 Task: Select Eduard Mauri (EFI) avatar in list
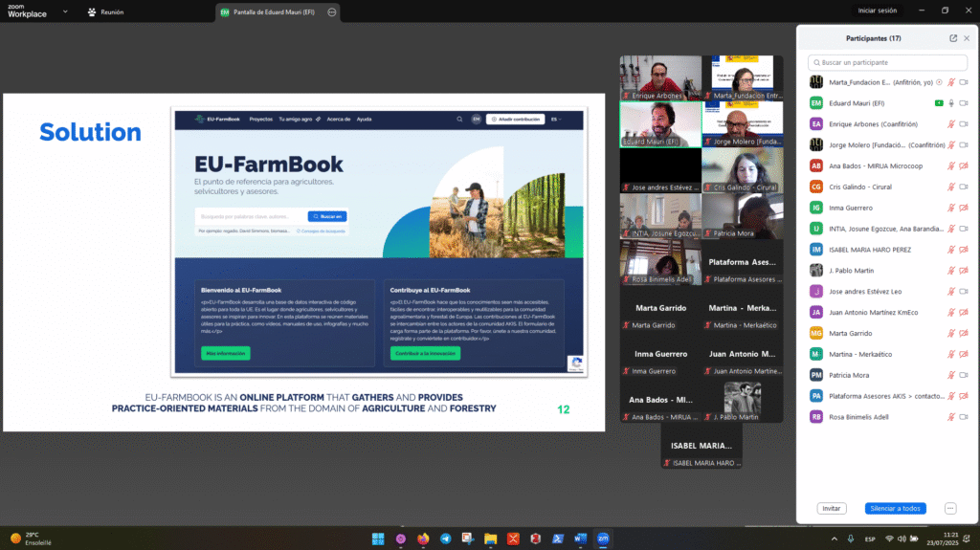(815, 103)
